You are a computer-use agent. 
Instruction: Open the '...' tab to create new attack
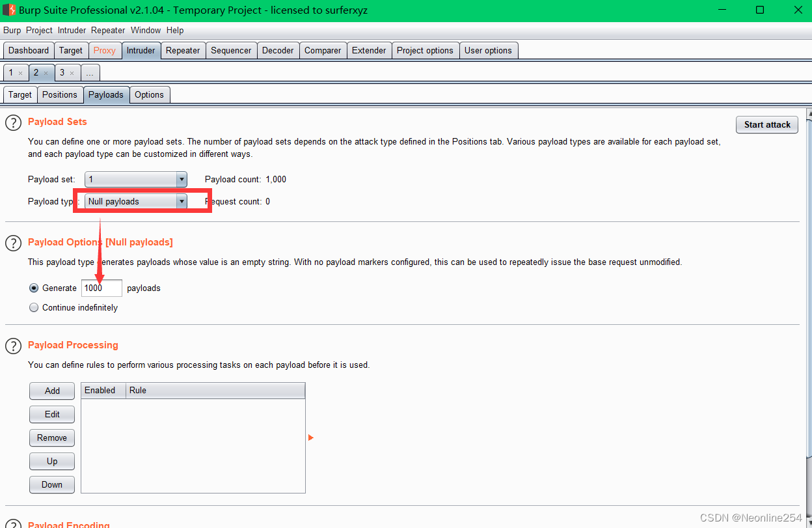coord(90,72)
